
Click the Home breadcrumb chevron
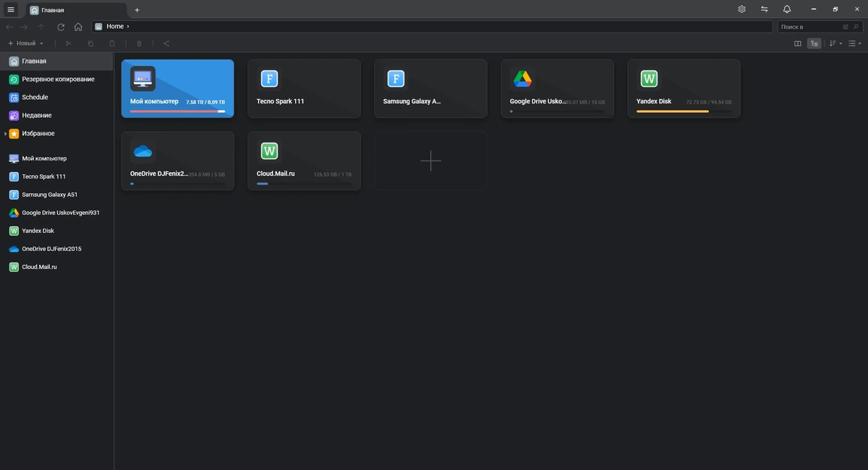pyautogui.click(x=128, y=27)
